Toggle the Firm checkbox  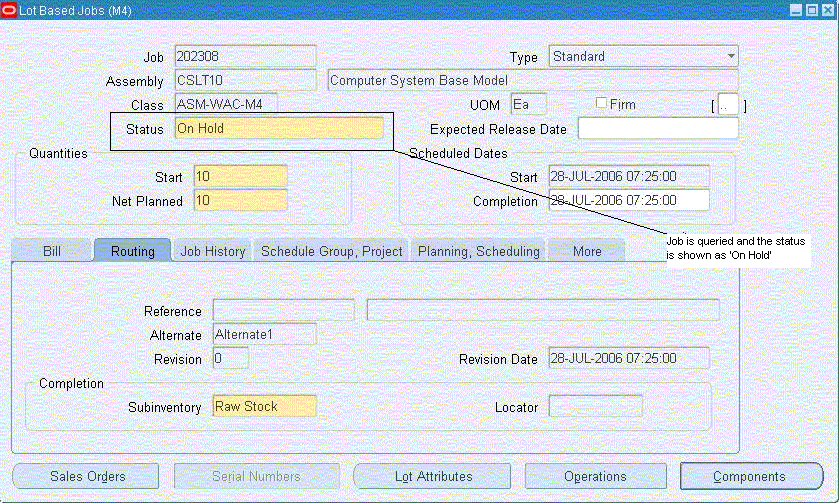point(601,103)
